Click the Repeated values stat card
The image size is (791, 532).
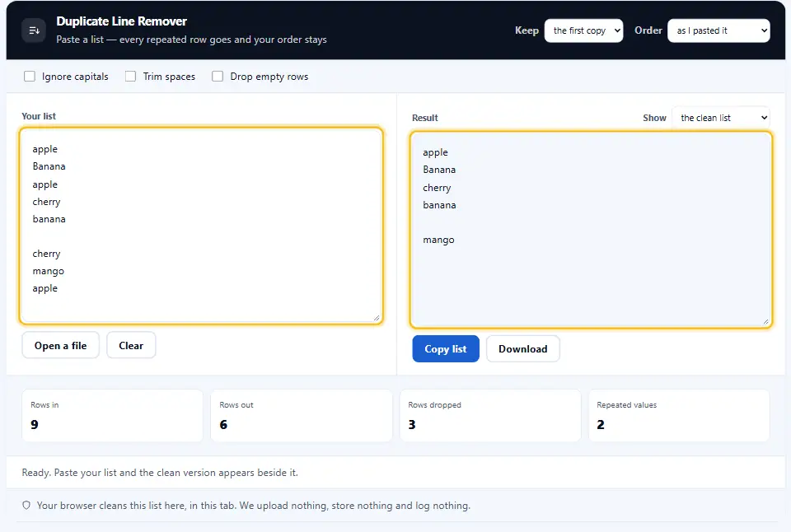pyautogui.click(x=679, y=416)
